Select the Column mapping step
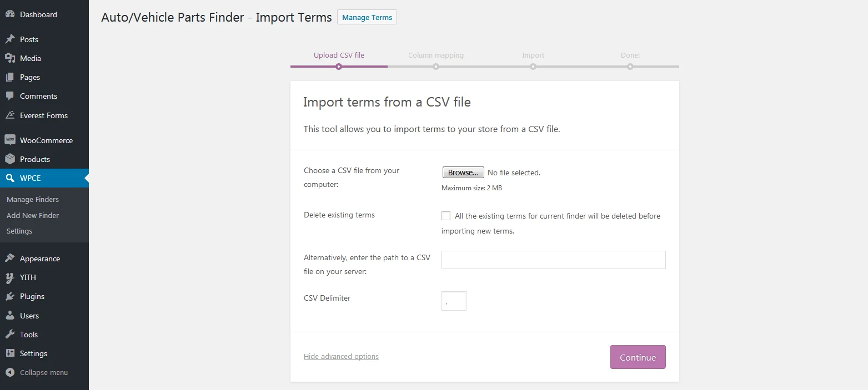The width and height of the screenshot is (868, 390). [436, 55]
